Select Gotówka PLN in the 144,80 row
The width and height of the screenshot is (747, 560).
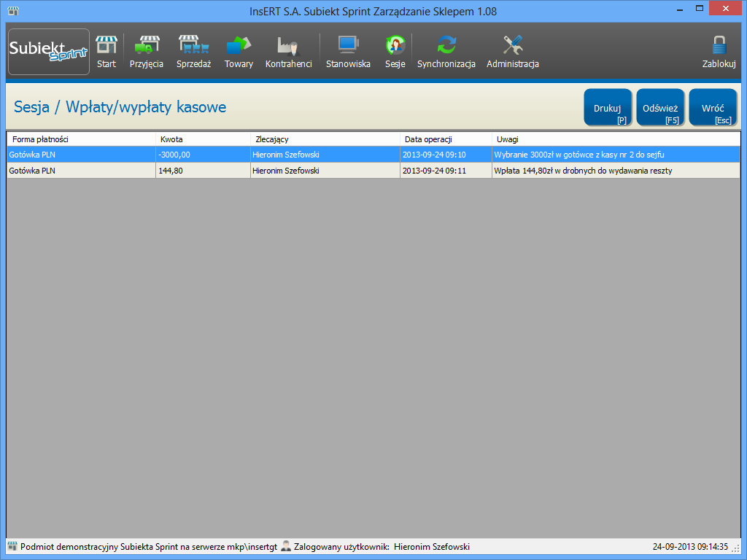click(82, 171)
